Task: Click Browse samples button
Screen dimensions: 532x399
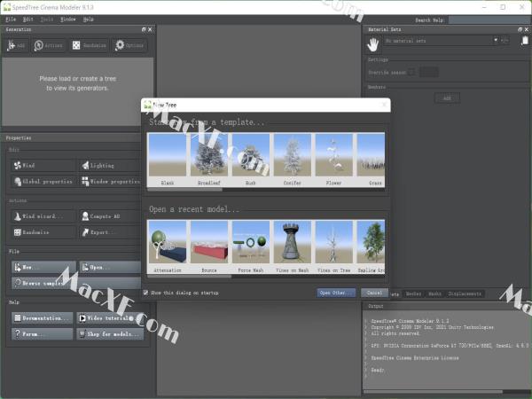Action: [76, 283]
